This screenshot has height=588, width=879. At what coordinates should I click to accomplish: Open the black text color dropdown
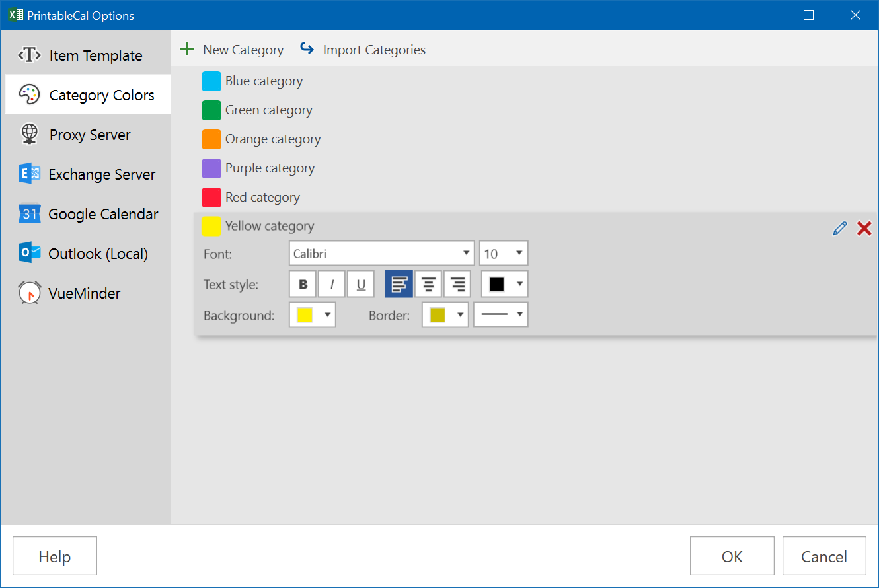pyautogui.click(x=505, y=285)
